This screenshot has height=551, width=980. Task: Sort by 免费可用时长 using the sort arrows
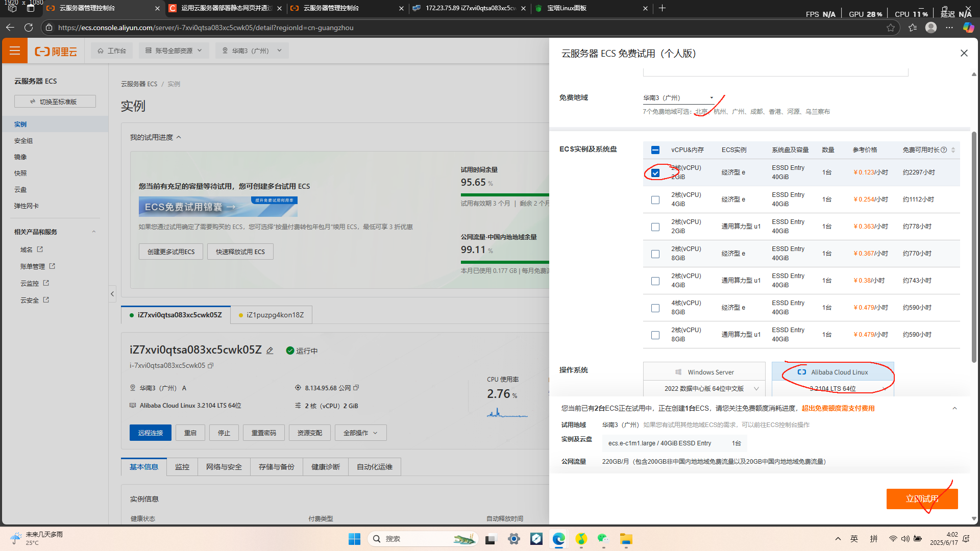pos(953,150)
